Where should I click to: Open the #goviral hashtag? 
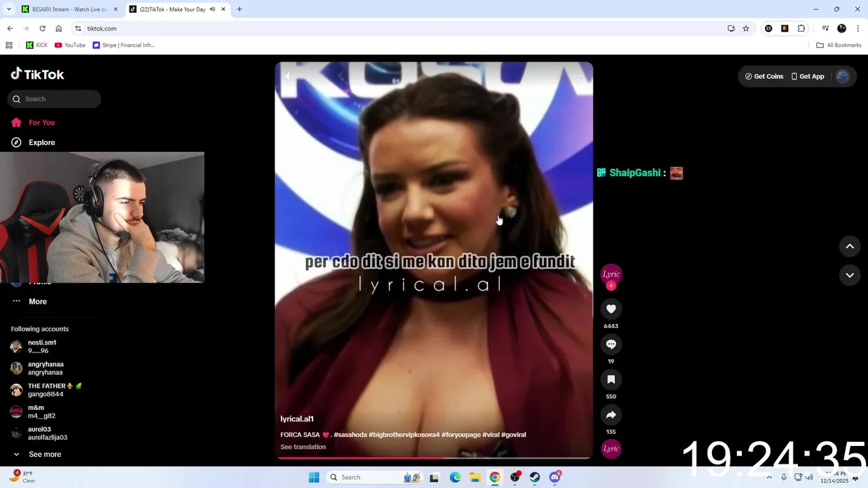514,435
